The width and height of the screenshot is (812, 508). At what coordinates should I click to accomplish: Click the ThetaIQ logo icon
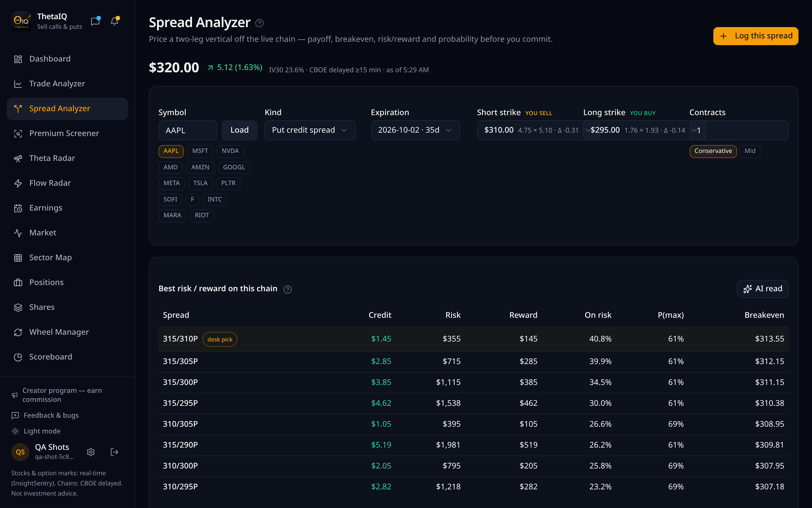pyautogui.click(x=21, y=21)
